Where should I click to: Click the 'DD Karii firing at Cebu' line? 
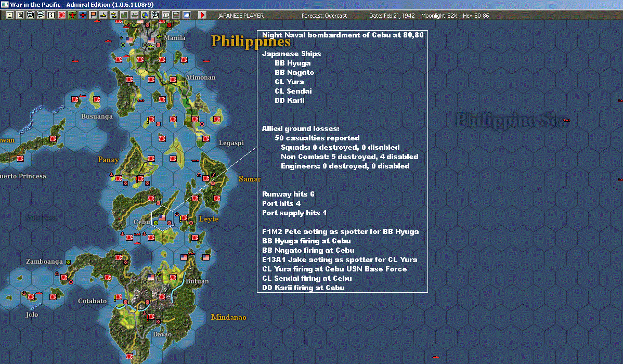coord(303,288)
